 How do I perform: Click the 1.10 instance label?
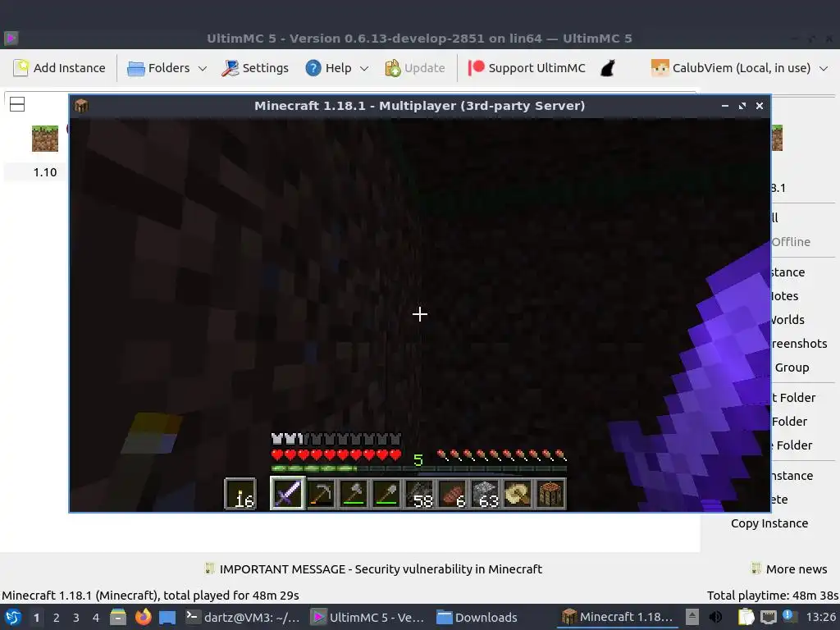click(x=45, y=172)
